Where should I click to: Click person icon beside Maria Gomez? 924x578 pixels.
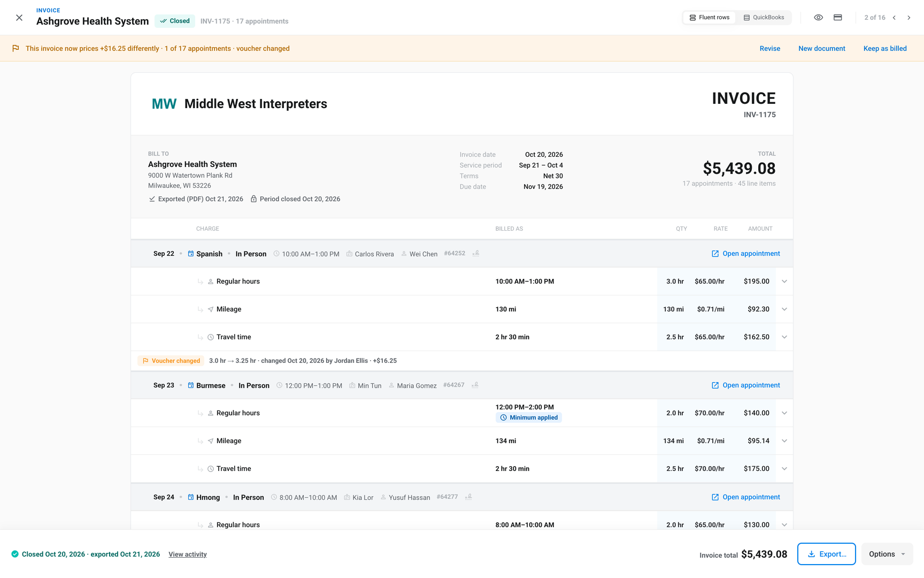click(x=391, y=385)
